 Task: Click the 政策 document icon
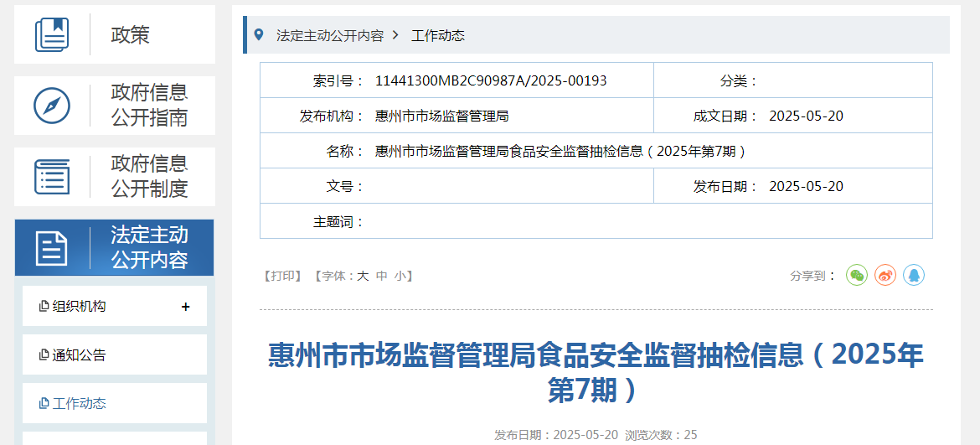tap(52, 34)
